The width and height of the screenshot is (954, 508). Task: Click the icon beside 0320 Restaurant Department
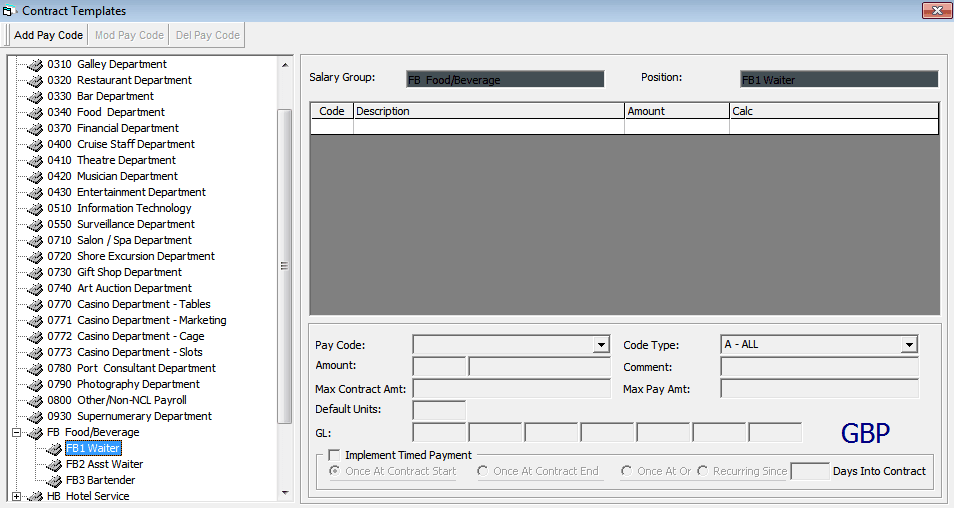(x=35, y=80)
